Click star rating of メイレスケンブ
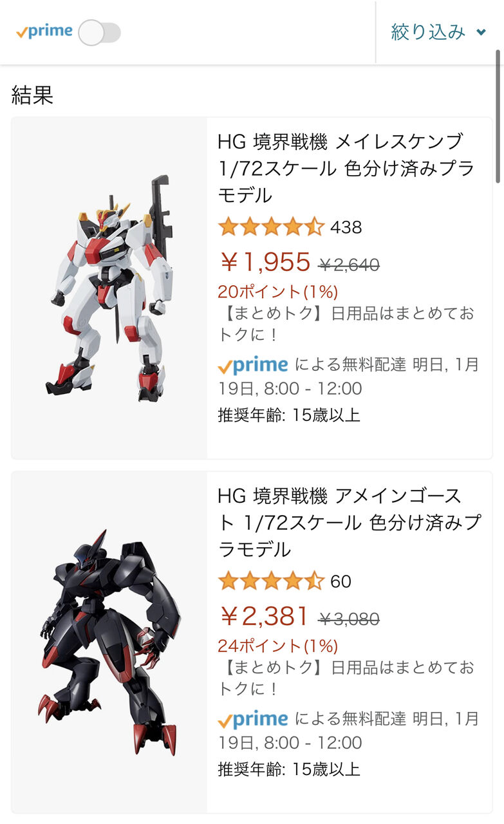 pyautogui.click(x=271, y=227)
